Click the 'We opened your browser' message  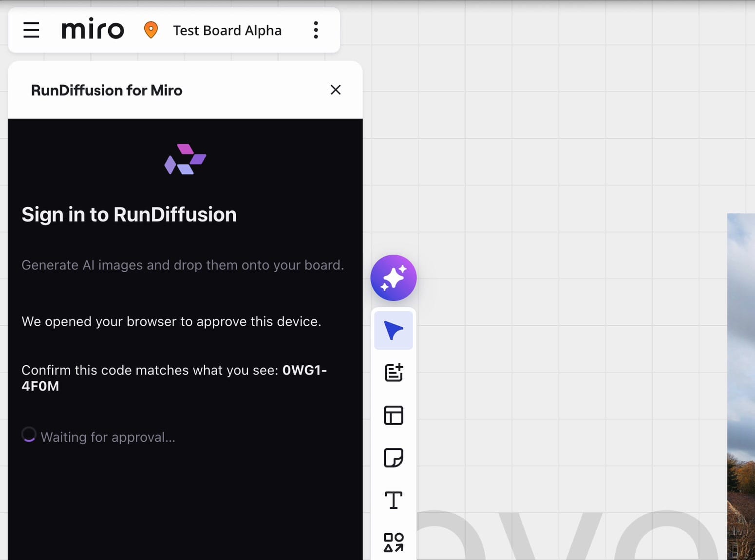pos(171,321)
